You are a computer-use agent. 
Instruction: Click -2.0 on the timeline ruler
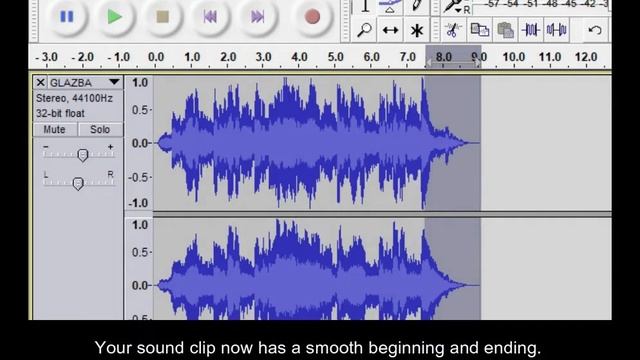(83, 57)
